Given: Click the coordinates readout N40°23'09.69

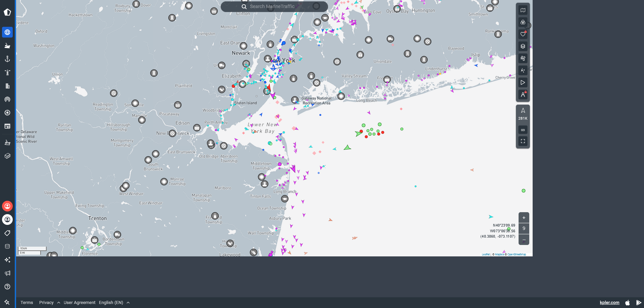Looking at the screenshot, I should pyautogui.click(x=504, y=225).
